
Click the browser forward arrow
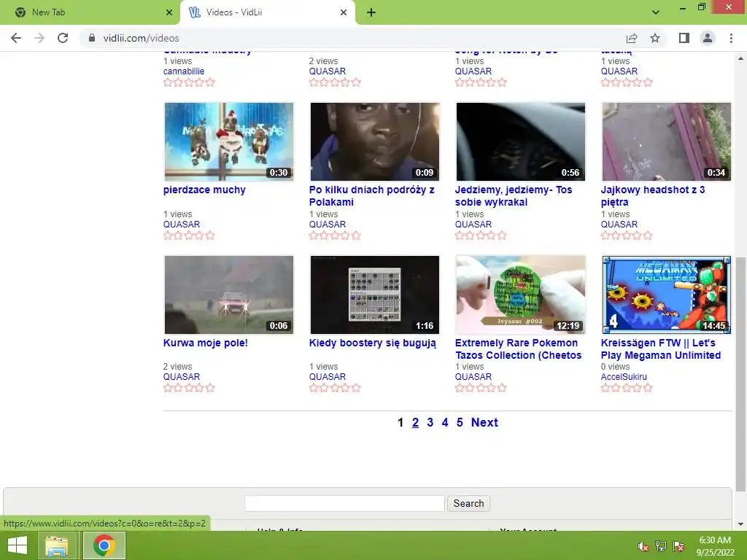point(39,38)
